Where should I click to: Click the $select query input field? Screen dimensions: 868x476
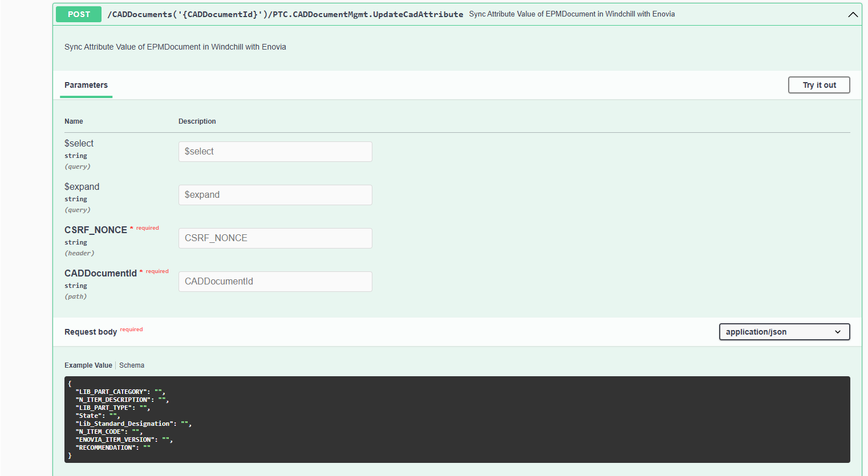coord(275,152)
